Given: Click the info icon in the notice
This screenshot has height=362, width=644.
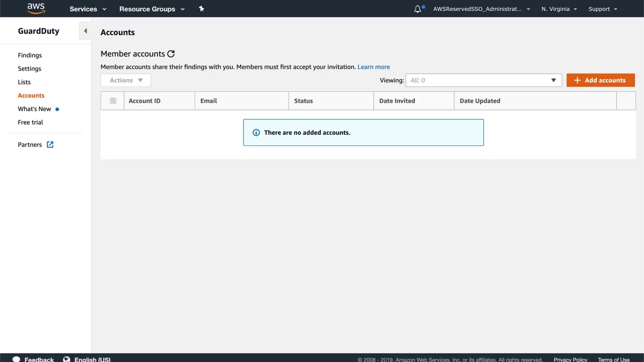Looking at the screenshot, I should [256, 133].
